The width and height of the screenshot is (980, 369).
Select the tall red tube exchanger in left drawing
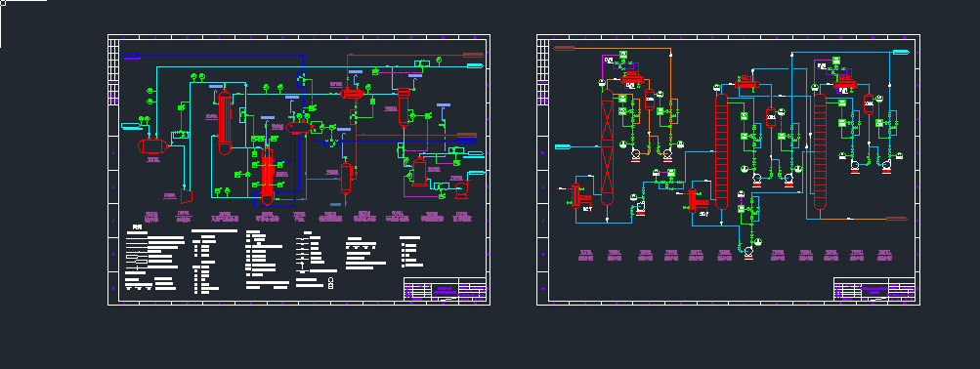coord(225,123)
